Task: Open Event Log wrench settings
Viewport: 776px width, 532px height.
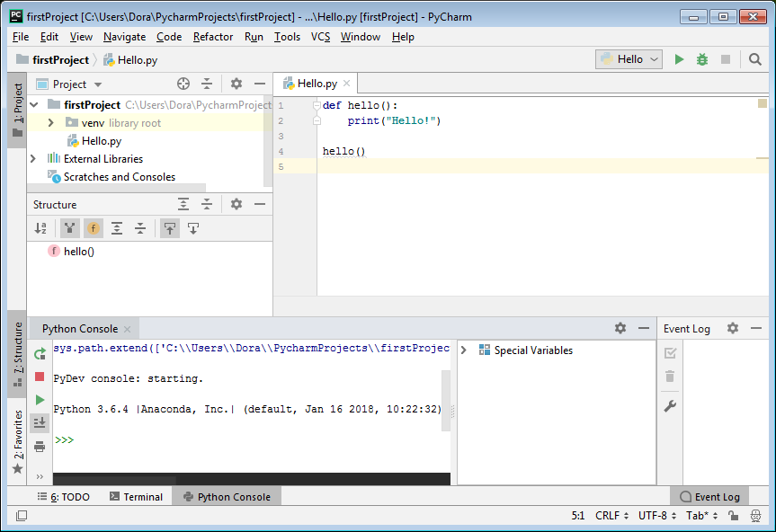Action: point(670,406)
